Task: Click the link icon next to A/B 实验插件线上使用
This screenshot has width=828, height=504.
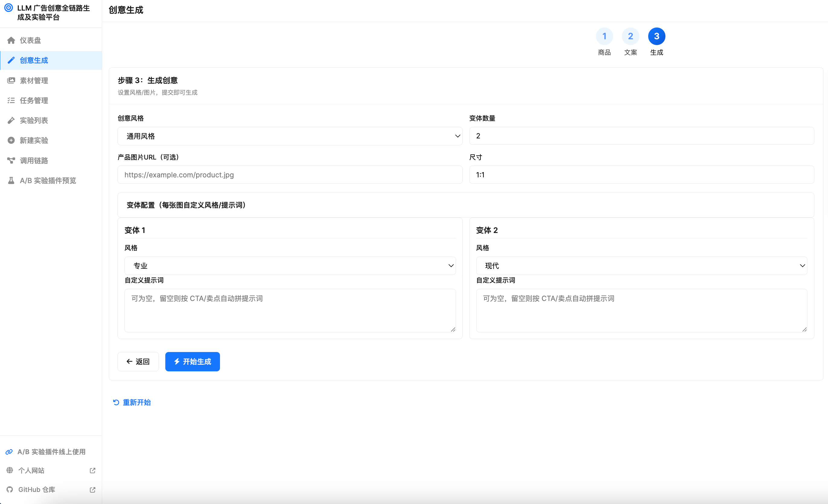Action: click(x=9, y=452)
